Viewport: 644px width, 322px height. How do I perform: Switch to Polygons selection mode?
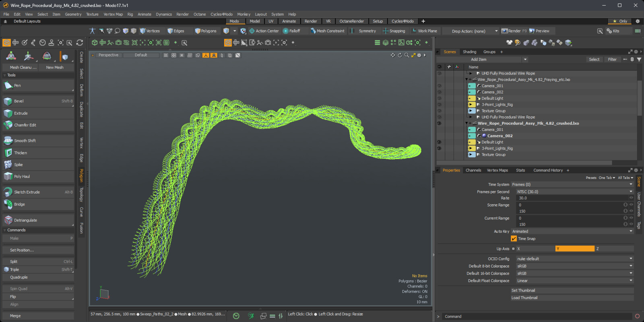tap(206, 31)
